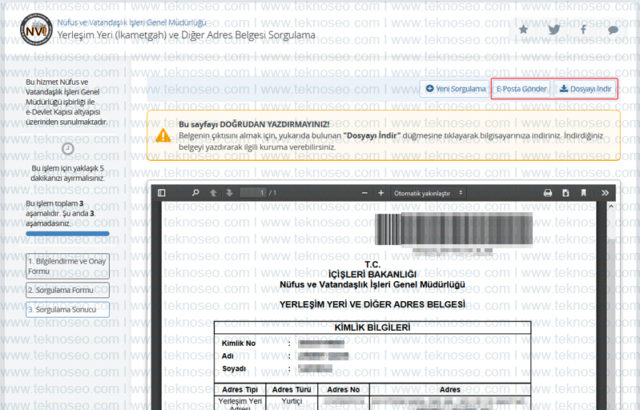Screen dimensions: 640x410
Task: Open the Otomatik yakınlaştır zoom dropdown
Action: tap(428, 193)
